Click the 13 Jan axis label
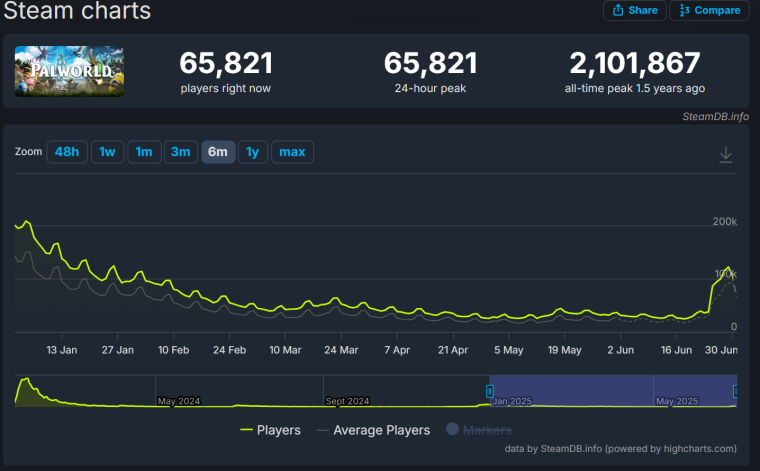This screenshot has height=471, width=760. coord(62,350)
